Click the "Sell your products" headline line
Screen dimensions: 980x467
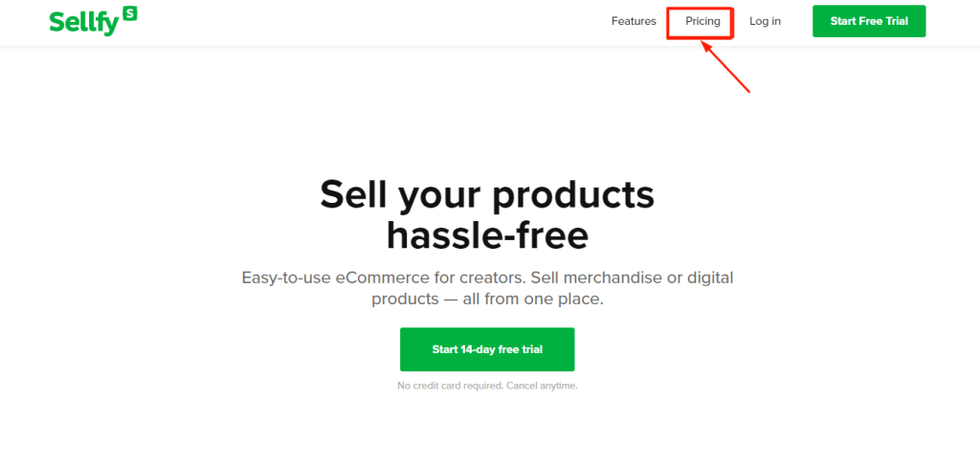[x=487, y=195]
